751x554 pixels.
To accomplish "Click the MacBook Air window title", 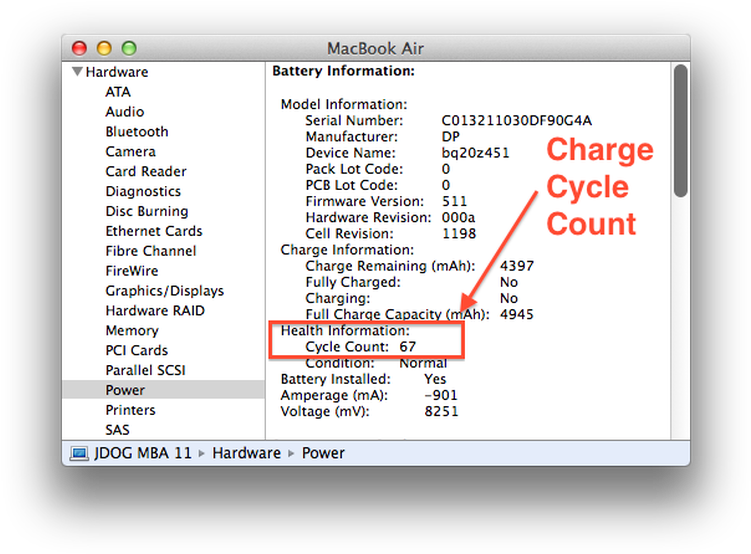I will coord(376,48).
